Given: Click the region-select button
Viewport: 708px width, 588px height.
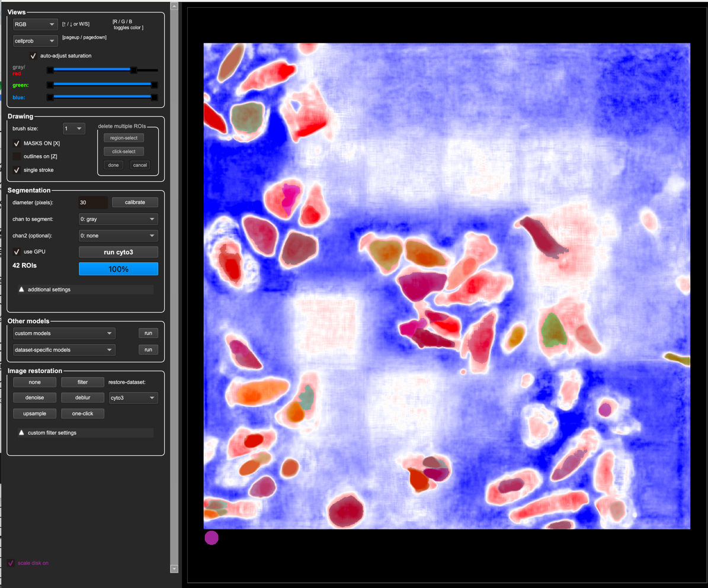Looking at the screenshot, I should pyautogui.click(x=124, y=138).
